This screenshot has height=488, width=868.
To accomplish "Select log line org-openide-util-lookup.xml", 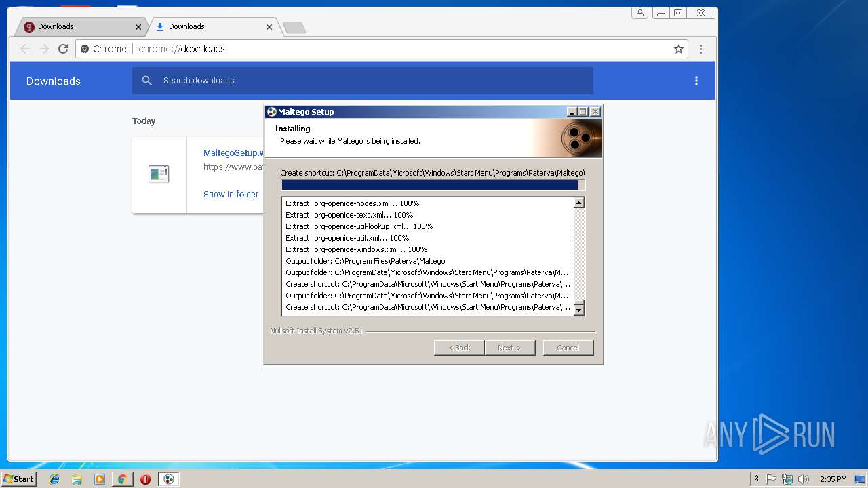I will coord(359,226).
